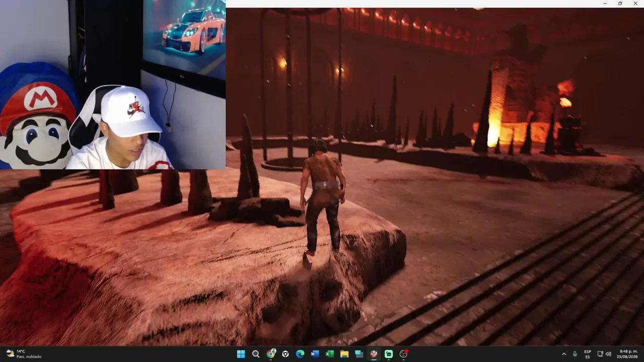Open the volume speaker control
This screenshot has width=644, height=362.
[x=608, y=354]
